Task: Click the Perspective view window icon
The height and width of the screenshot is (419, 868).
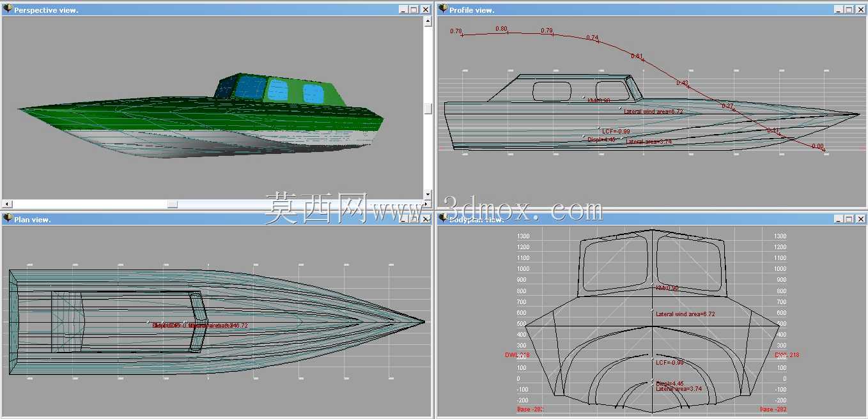Action: [8, 9]
